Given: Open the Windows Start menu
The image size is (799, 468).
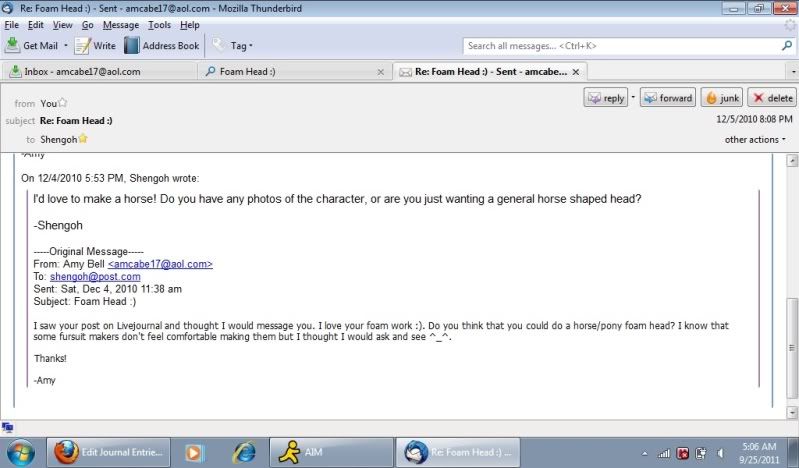Looking at the screenshot, I should pos(20,452).
